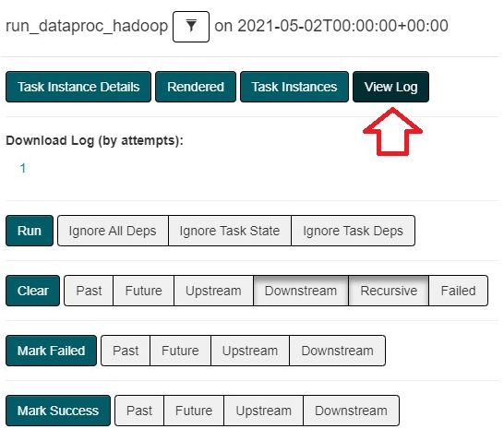Click the Mark Failed button

tap(51, 351)
